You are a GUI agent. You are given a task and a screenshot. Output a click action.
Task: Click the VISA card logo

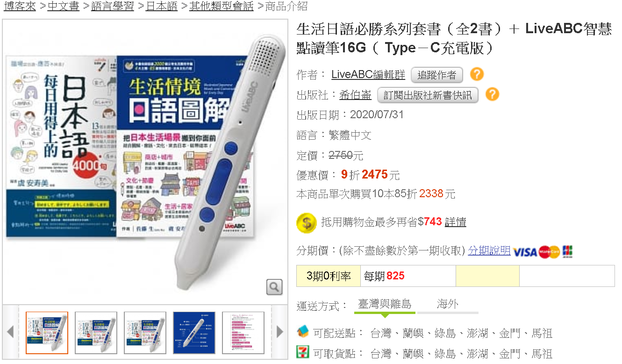(x=525, y=252)
